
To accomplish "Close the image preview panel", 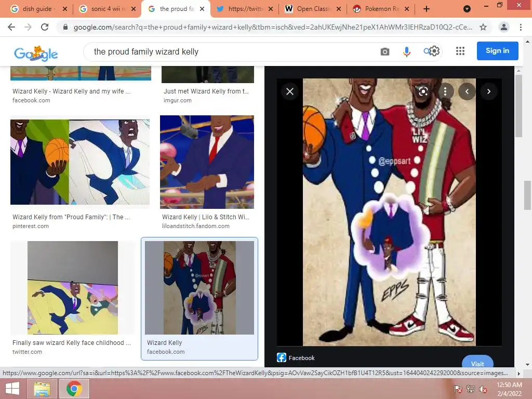I will tap(290, 91).
